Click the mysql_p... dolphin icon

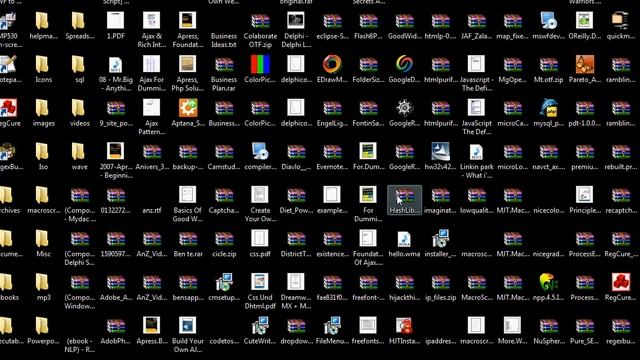tap(549, 108)
